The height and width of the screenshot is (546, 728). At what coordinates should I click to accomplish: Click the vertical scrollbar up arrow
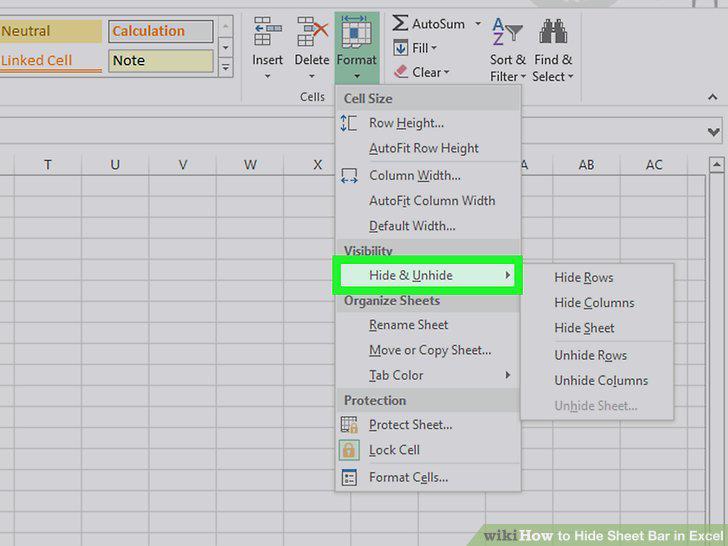716,164
